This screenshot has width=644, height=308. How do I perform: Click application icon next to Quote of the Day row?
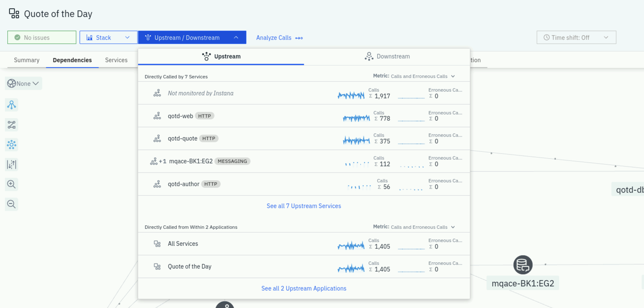[157, 266]
